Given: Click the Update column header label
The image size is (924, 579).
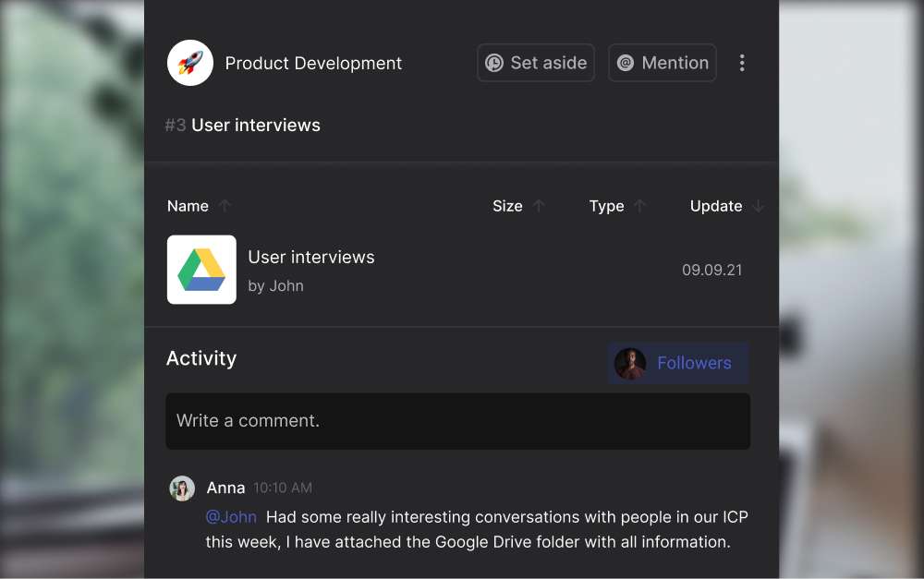Looking at the screenshot, I should point(716,206).
